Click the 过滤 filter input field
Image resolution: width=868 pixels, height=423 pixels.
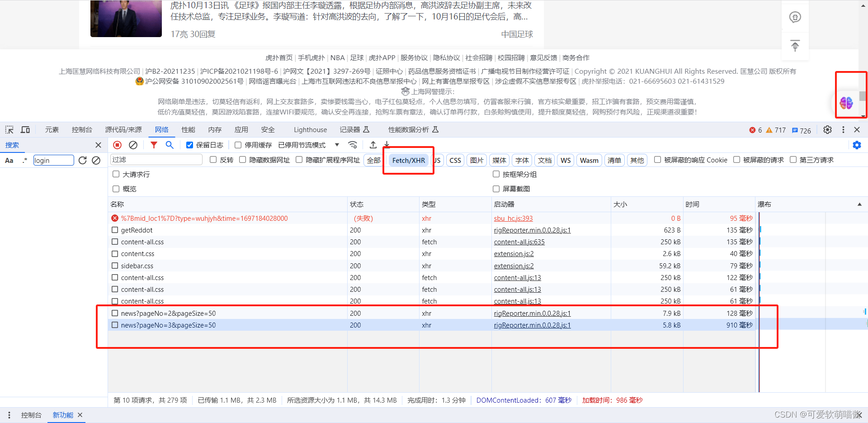[x=156, y=160]
